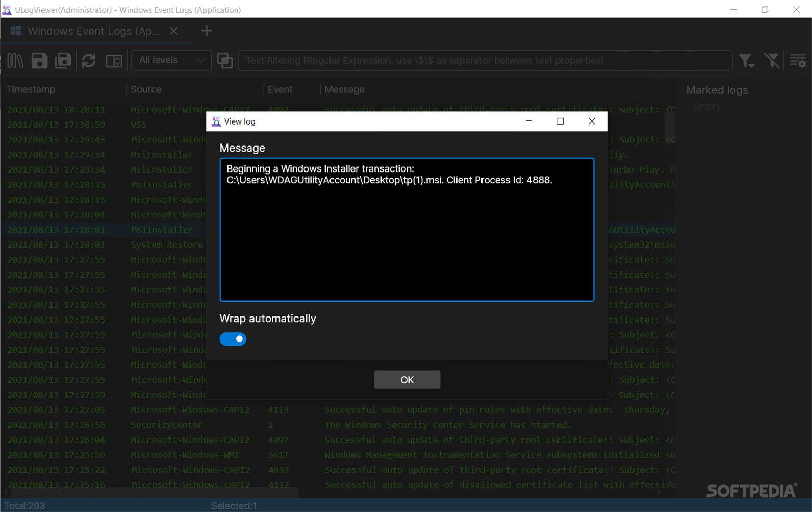
Task: Click the View log dialog app icon
Action: click(x=216, y=121)
